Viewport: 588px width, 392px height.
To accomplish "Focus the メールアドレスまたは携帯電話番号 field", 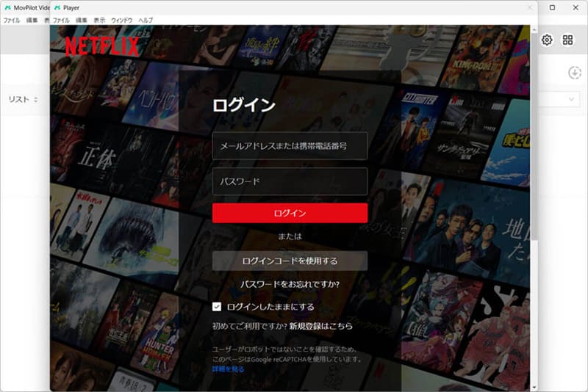I will coord(290,145).
